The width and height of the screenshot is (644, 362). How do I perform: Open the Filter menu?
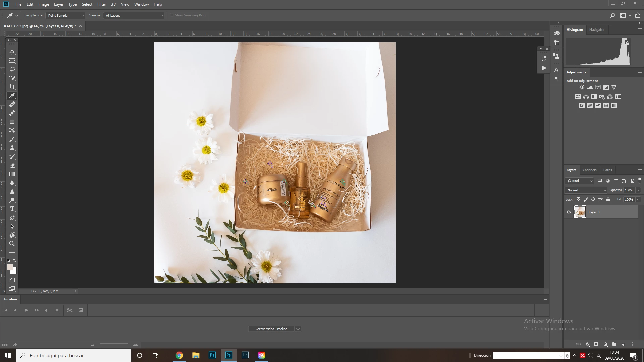[x=101, y=4]
